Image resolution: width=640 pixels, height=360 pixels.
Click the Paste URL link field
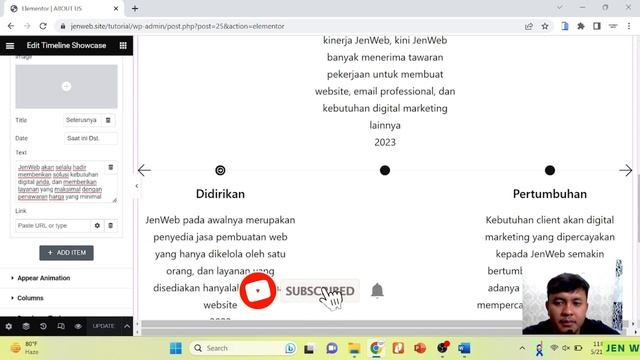53,225
